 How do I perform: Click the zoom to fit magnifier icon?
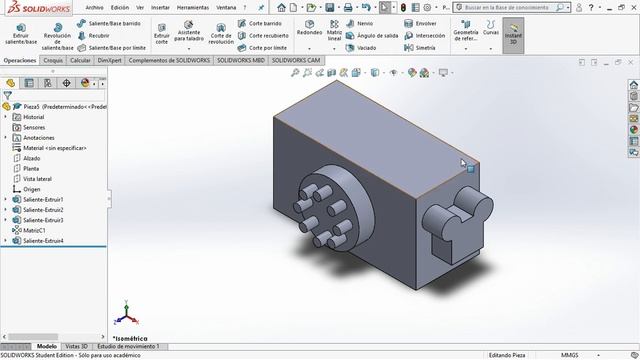tap(295, 73)
